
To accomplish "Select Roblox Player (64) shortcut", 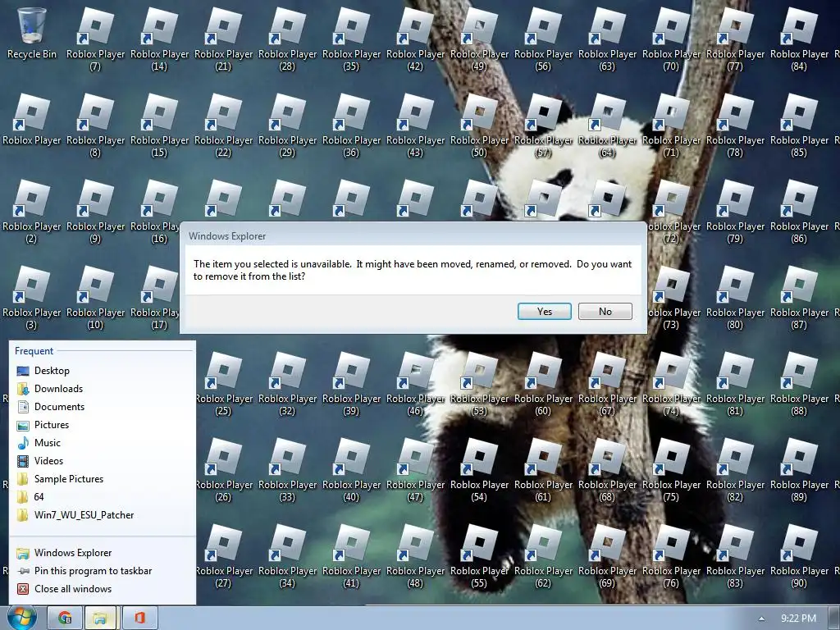I will (608, 125).
